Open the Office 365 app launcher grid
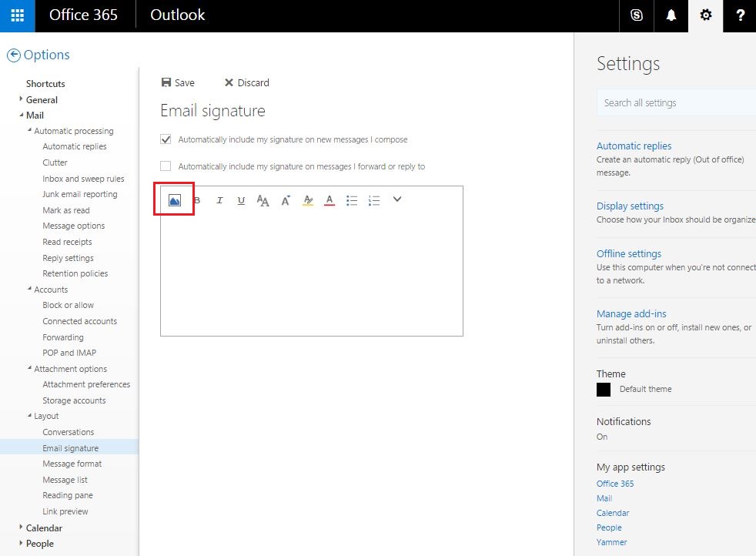This screenshot has height=556, width=756. click(x=18, y=15)
